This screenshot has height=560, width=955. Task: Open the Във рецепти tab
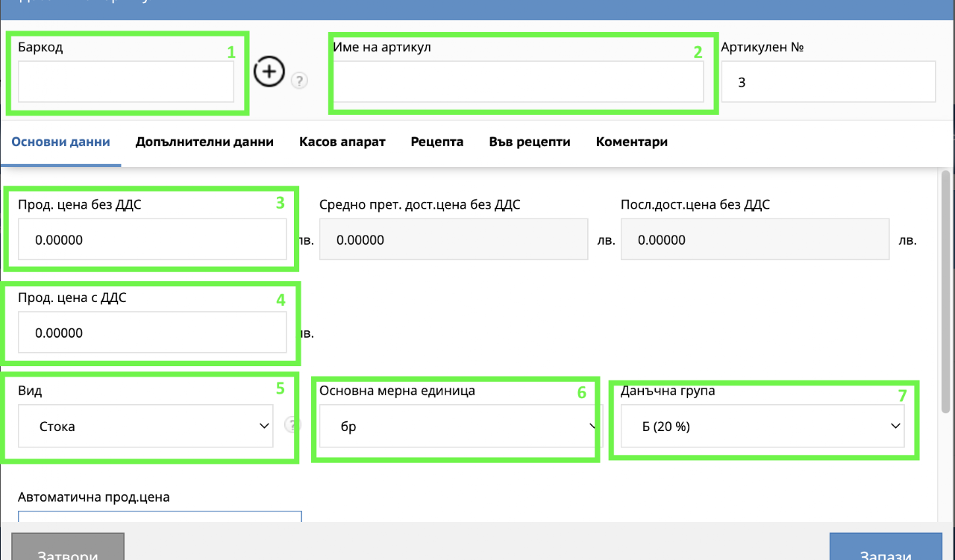coord(530,142)
